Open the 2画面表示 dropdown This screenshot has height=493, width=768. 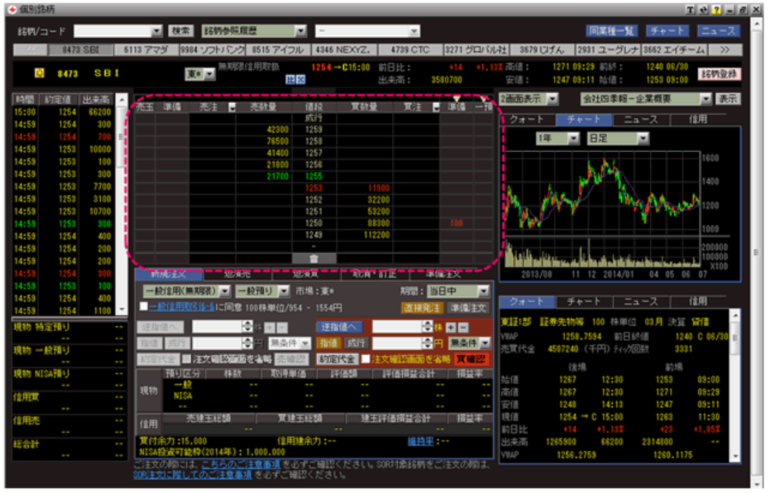552,99
